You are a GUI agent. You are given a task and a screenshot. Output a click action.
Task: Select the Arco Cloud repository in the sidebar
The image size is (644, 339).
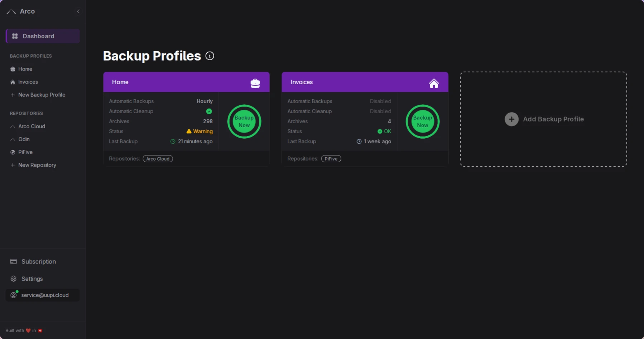(32, 126)
